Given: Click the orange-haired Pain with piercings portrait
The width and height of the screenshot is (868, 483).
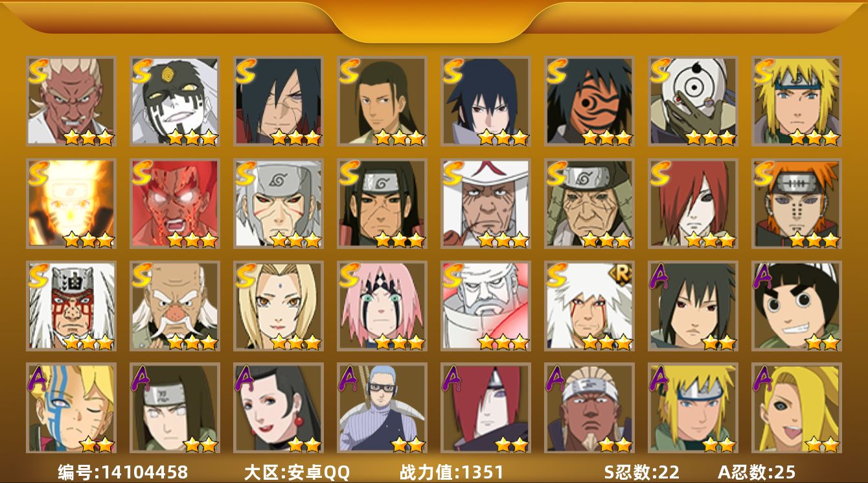Looking at the screenshot, I should [x=797, y=204].
